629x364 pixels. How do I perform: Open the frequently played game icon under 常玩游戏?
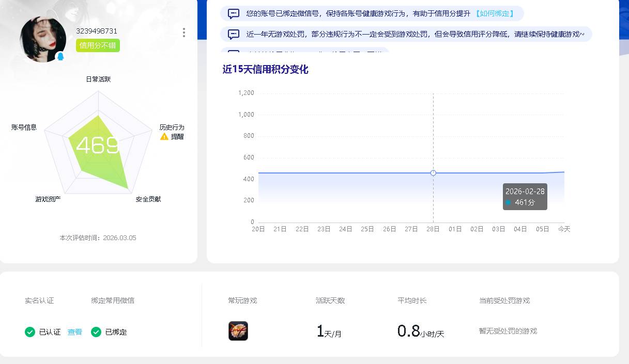point(238,331)
